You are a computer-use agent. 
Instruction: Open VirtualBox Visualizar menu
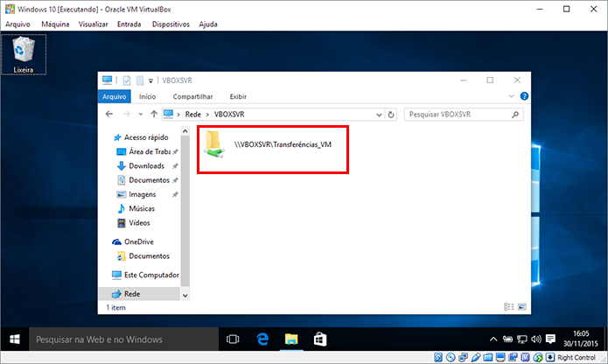(x=93, y=24)
